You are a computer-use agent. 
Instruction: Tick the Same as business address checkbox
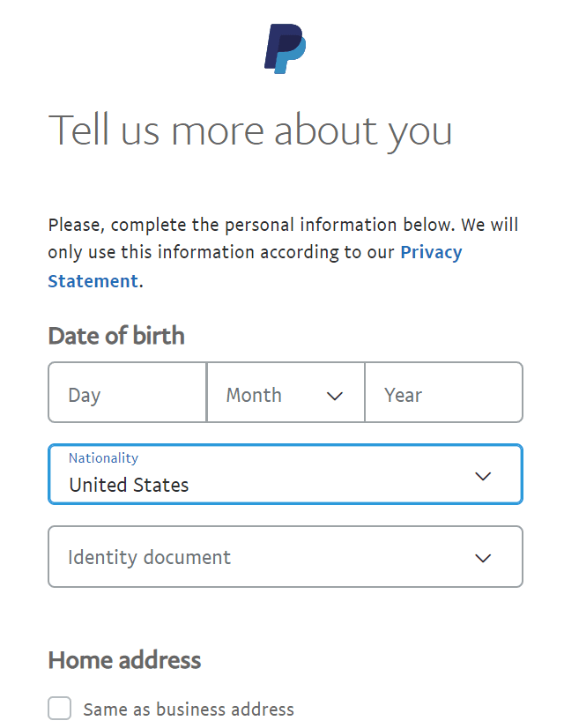click(x=60, y=709)
